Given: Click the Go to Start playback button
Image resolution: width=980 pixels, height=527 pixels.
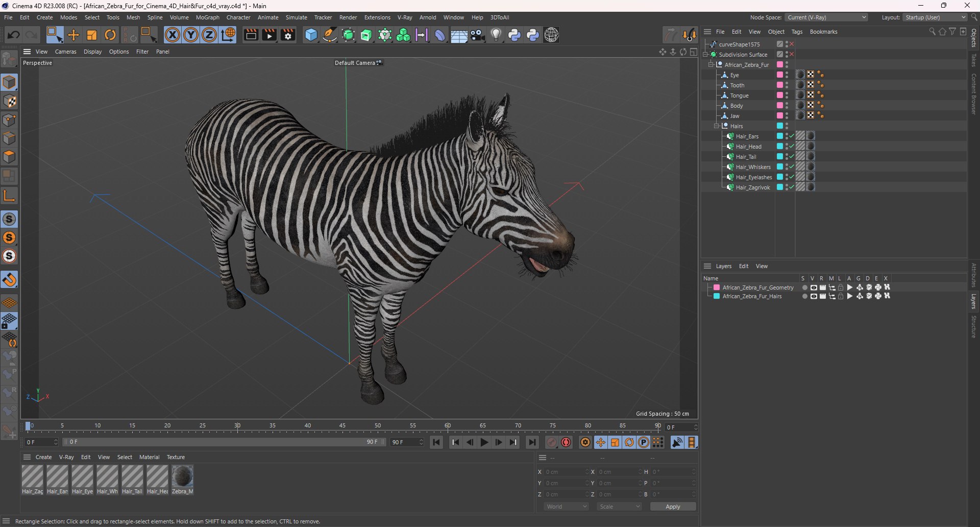Looking at the screenshot, I should (x=436, y=442).
